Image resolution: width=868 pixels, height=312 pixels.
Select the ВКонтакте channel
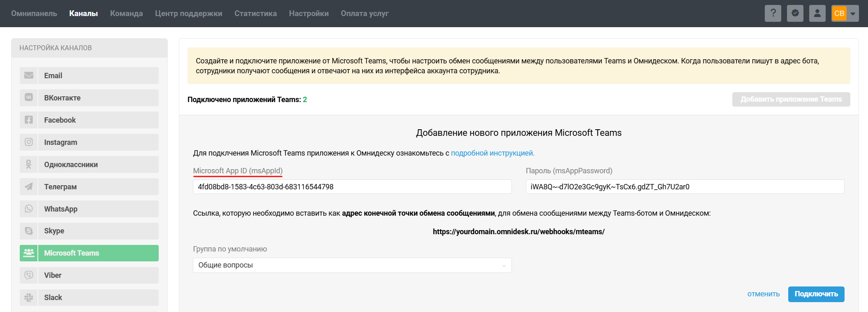[89, 98]
